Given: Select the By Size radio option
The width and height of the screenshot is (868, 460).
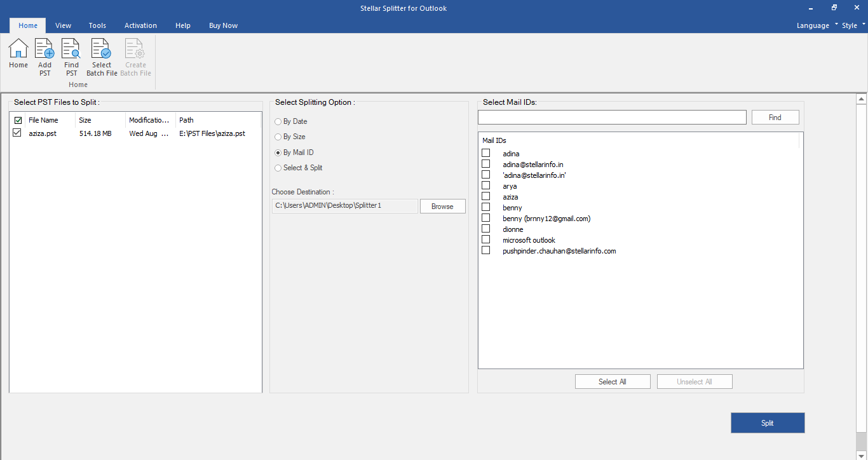Looking at the screenshot, I should coord(278,137).
